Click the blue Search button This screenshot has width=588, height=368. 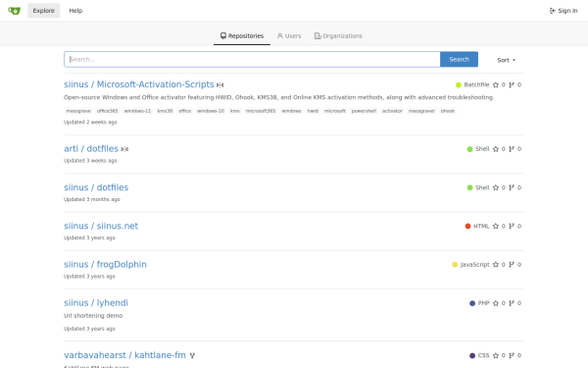click(459, 59)
